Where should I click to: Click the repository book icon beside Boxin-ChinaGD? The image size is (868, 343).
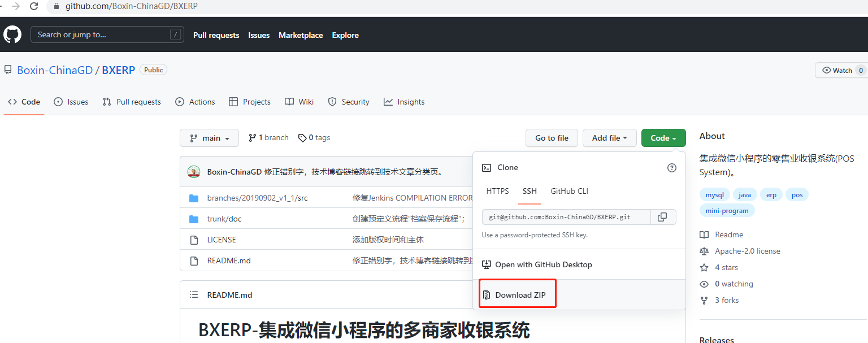(8, 70)
